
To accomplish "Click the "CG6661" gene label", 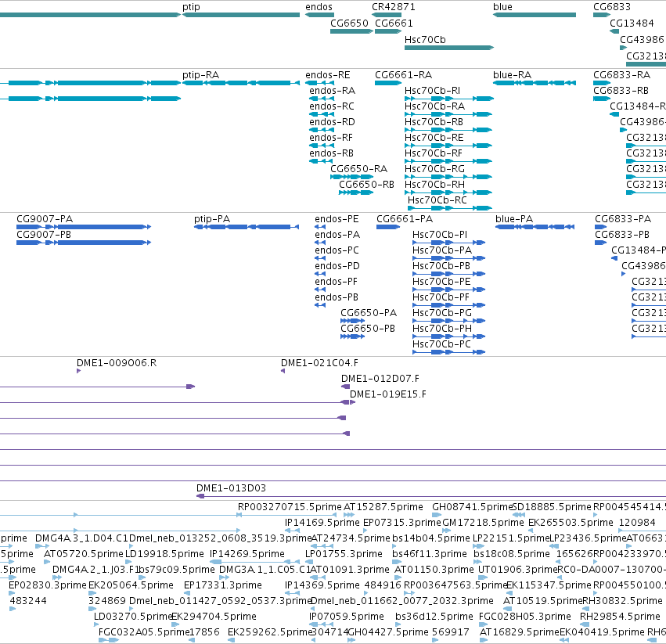I will pos(394,23).
